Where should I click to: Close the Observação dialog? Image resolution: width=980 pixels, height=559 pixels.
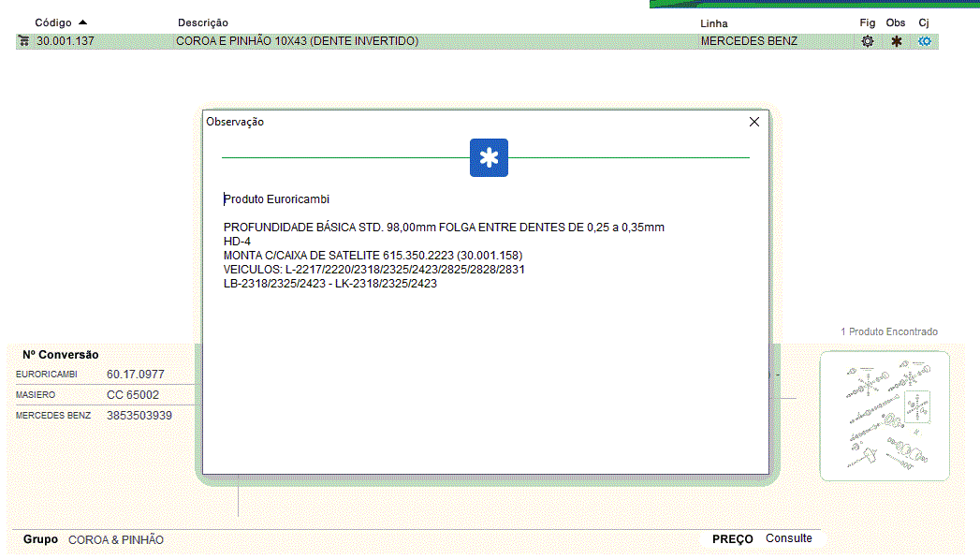pyautogui.click(x=754, y=122)
